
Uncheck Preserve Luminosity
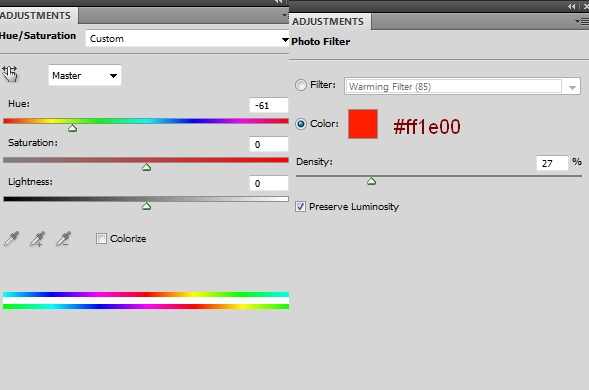tap(300, 207)
